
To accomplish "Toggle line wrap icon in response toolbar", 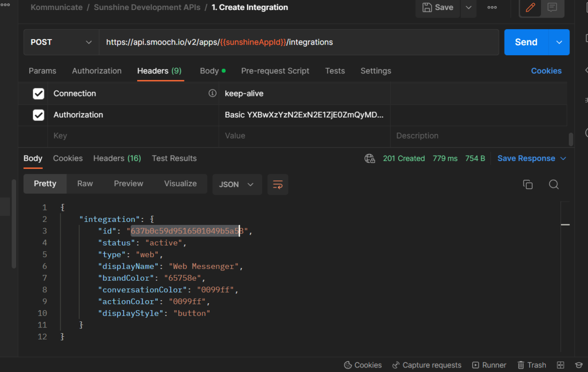I will (277, 184).
